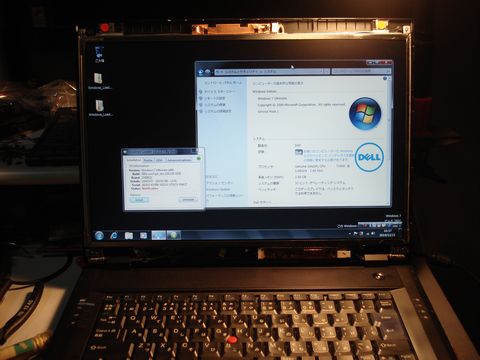The image size is (480, 360).
Task: Click the Install button in the activation tool
Action: pyautogui.click(x=139, y=200)
